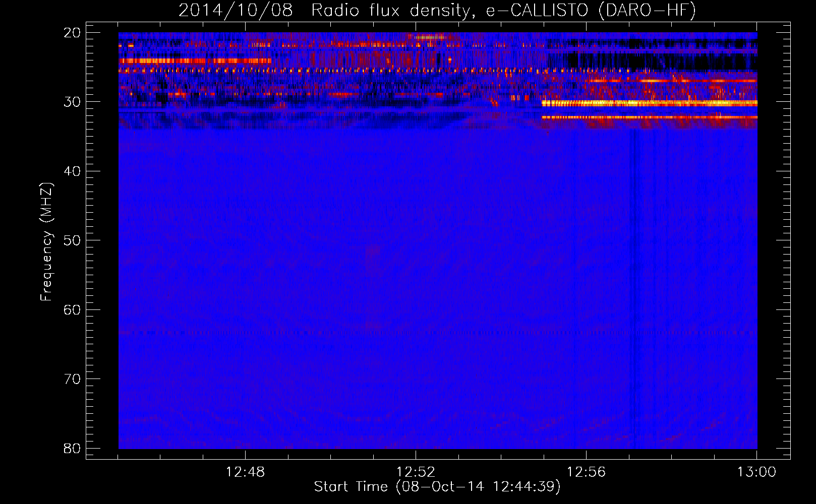Click the 12:52 time tick label

tap(416, 472)
